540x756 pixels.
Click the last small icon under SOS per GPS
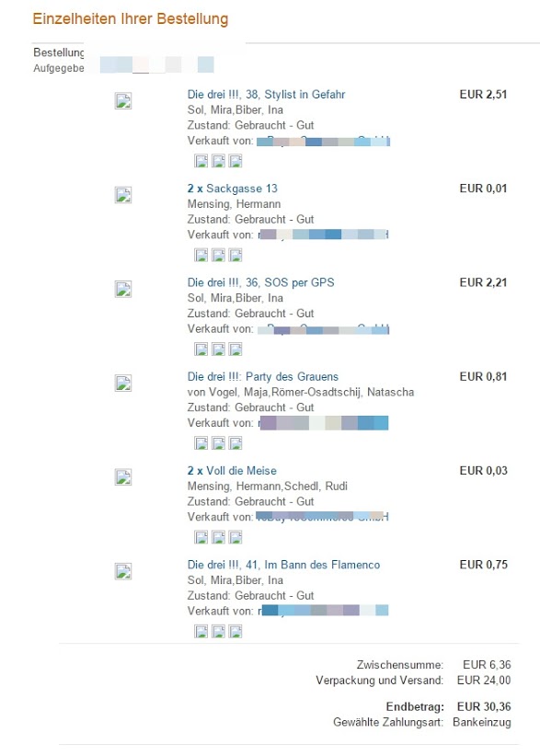coord(236,349)
